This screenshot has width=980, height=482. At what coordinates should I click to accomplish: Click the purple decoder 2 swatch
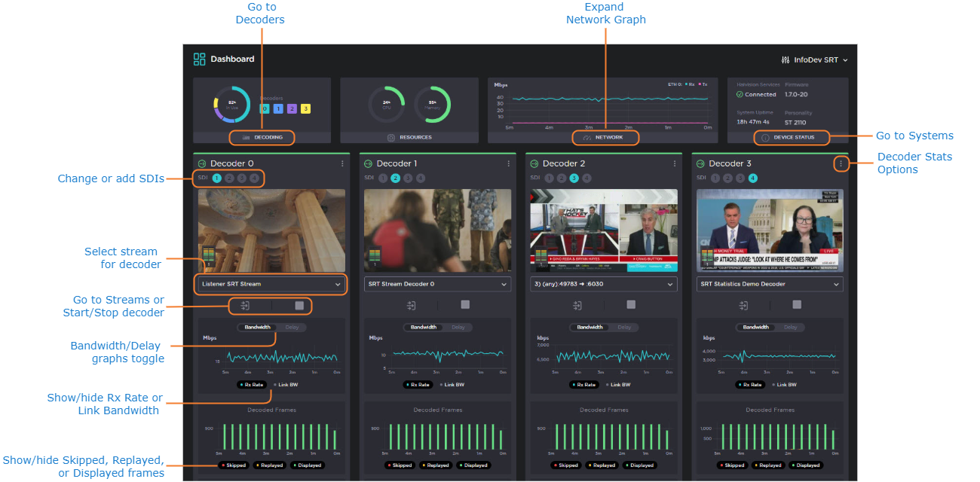click(x=292, y=109)
